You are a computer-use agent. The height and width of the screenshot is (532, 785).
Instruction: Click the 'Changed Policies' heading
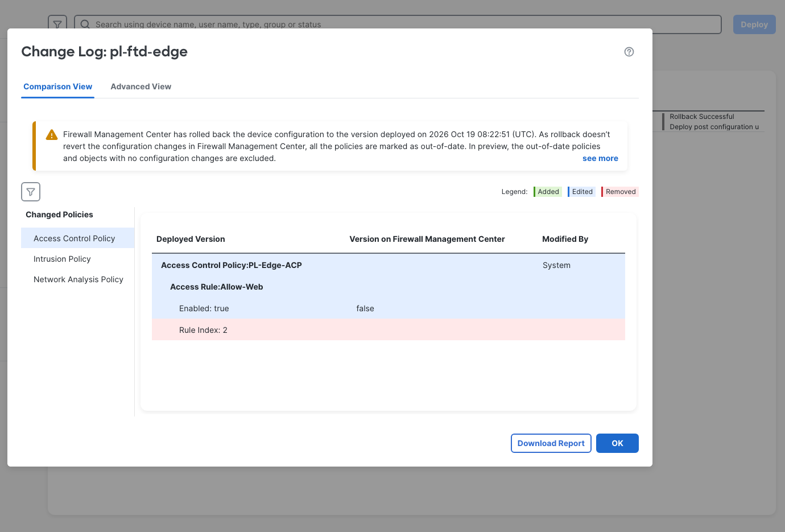point(59,215)
